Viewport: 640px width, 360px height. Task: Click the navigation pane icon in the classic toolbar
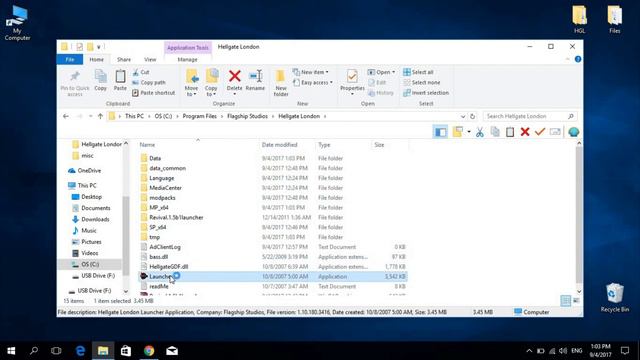pos(440,132)
